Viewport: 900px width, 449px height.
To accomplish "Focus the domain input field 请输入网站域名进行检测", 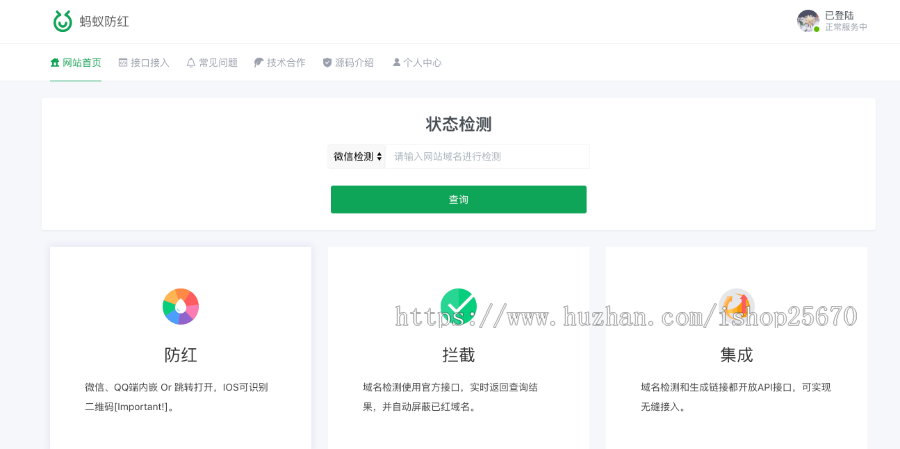I will tap(487, 156).
